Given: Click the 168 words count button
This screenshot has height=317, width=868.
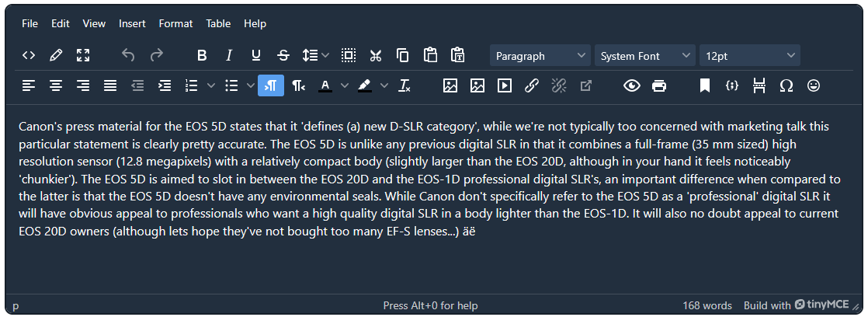Looking at the screenshot, I should [x=707, y=305].
